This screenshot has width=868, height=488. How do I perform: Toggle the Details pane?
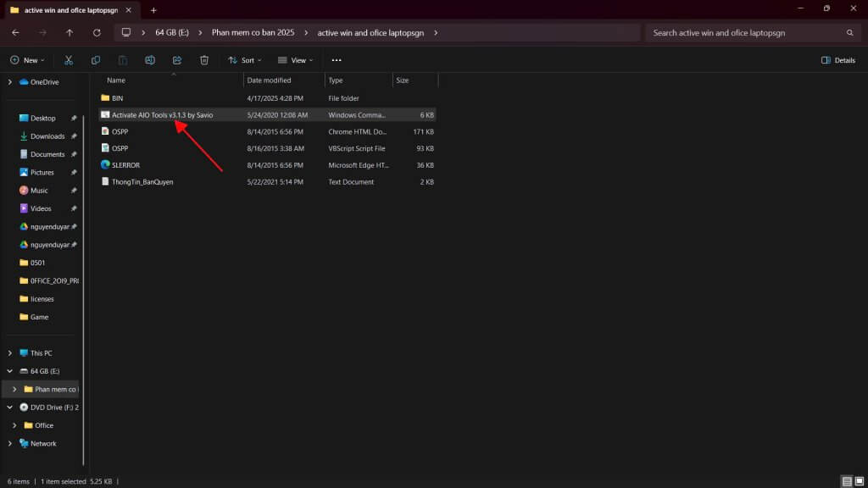[x=838, y=60]
